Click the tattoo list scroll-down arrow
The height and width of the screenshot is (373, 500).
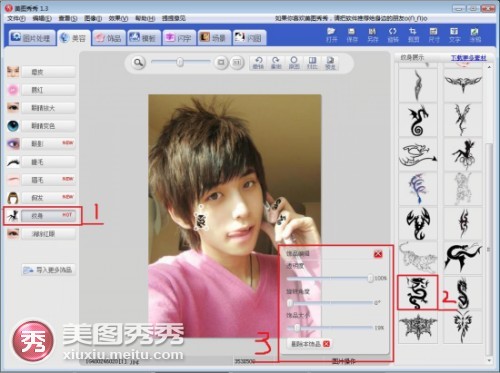pos(489,361)
